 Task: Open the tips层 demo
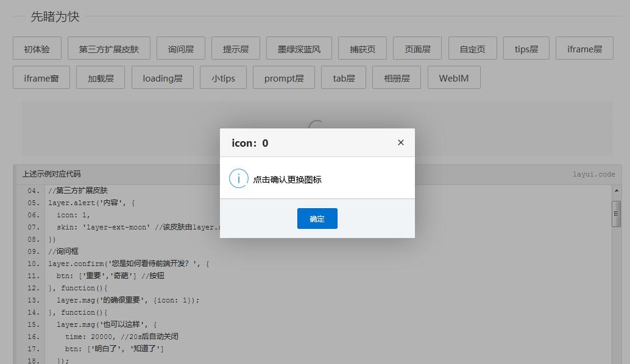coord(526,47)
